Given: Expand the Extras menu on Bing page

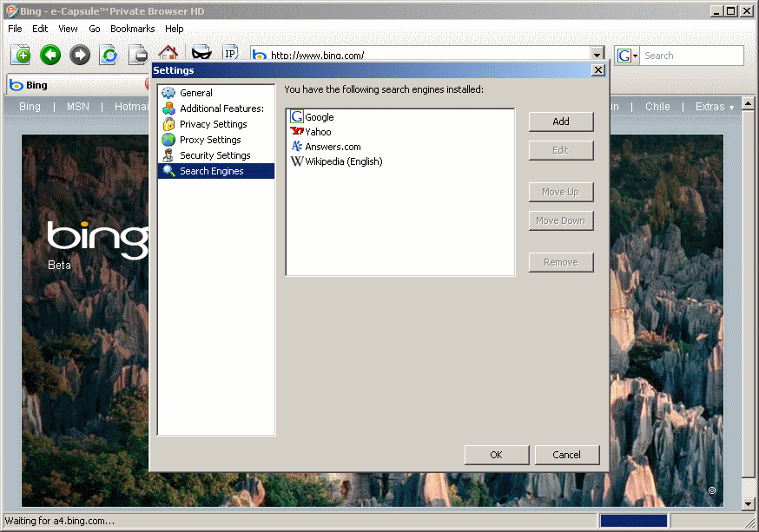Looking at the screenshot, I should (715, 107).
